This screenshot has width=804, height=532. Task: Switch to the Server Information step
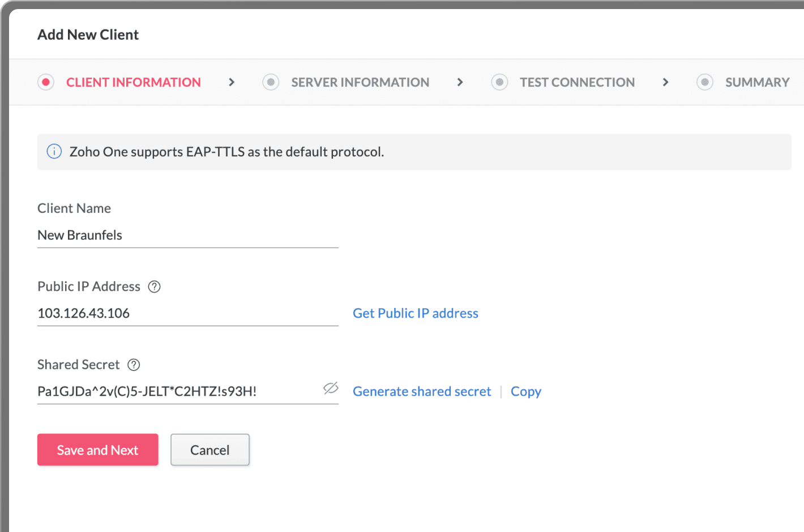(360, 82)
